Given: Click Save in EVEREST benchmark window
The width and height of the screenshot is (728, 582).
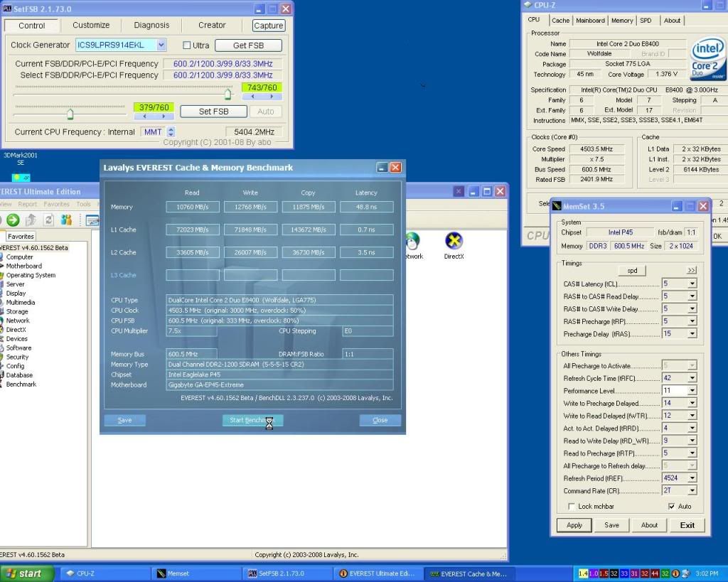Looking at the screenshot, I should point(124,420).
